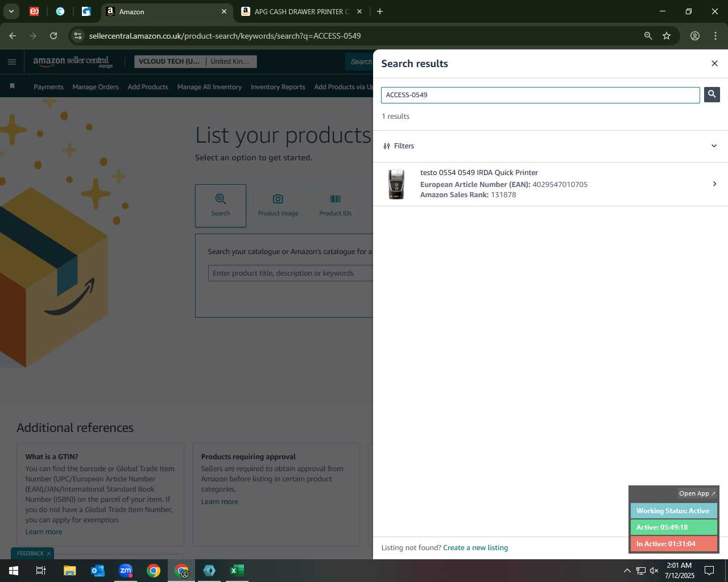Switch to second pinned tab
Viewport: 728px width, 582px height.
pyautogui.click(x=60, y=11)
